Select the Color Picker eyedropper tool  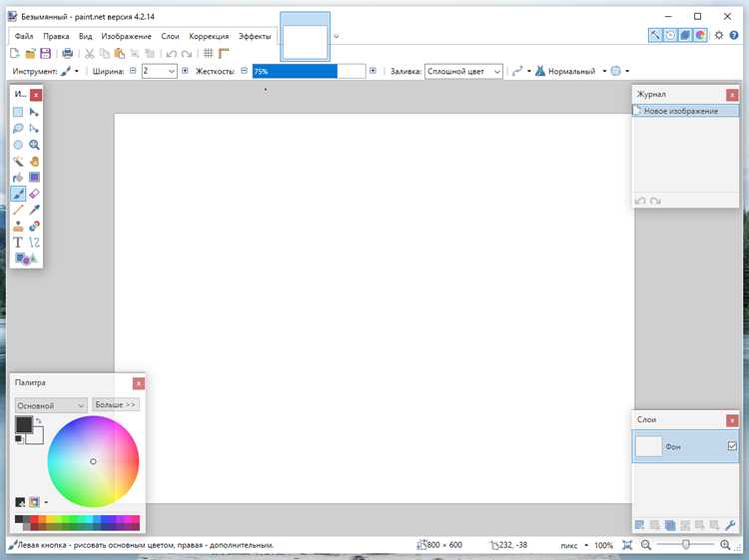34,210
